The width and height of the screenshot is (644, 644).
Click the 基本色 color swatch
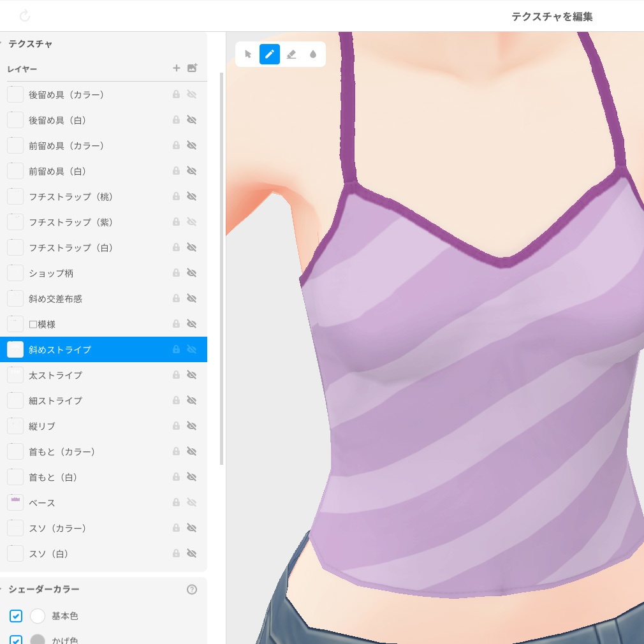pos(38,616)
